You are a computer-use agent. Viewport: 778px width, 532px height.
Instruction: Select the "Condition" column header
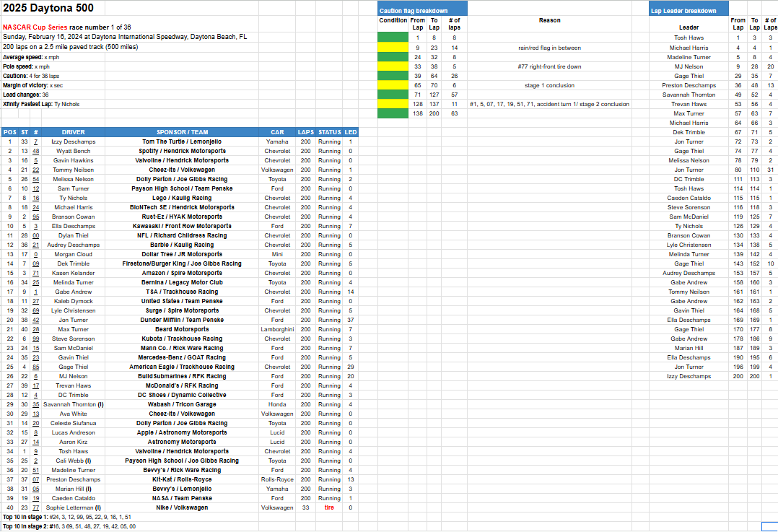tap(393, 20)
